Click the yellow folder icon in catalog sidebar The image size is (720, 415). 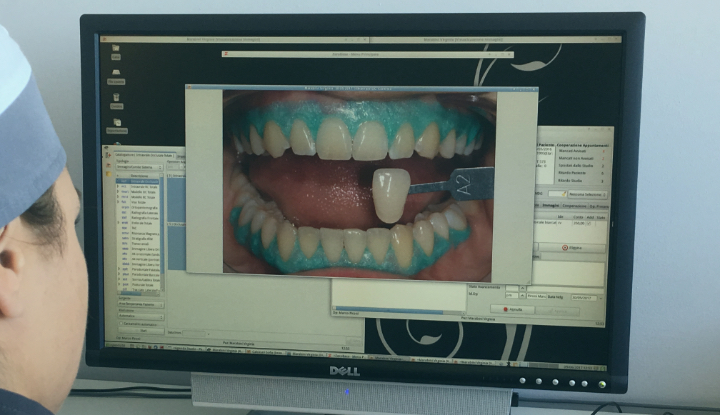coord(109,174)
